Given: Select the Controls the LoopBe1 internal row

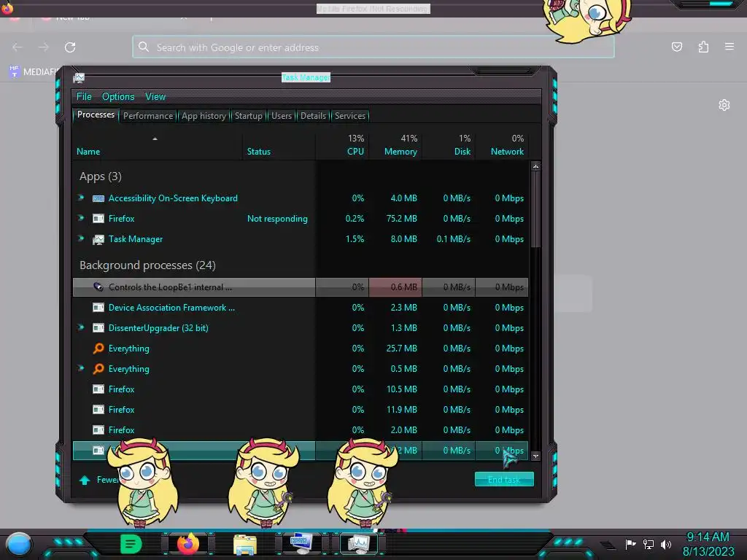Looking at the screenshot, I should click(x=300, y=287).
